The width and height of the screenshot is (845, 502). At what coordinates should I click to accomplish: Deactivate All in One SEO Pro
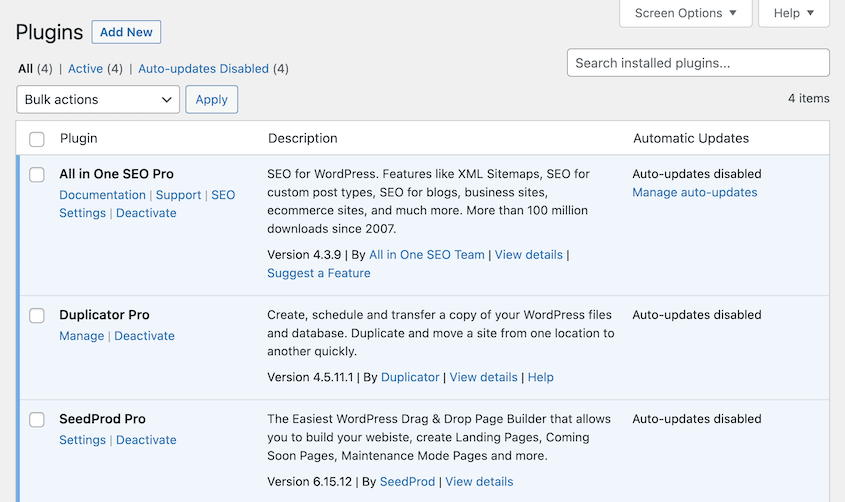tap(146, 213)
